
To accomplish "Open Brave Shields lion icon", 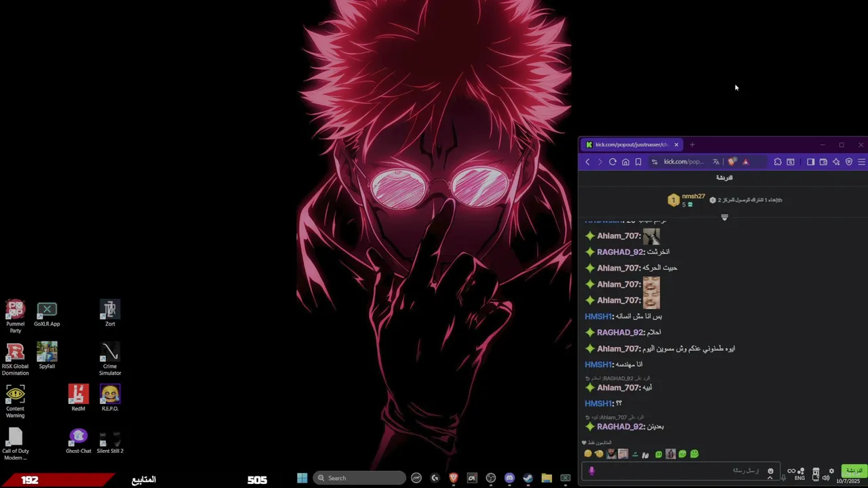I will coord(731,162).
